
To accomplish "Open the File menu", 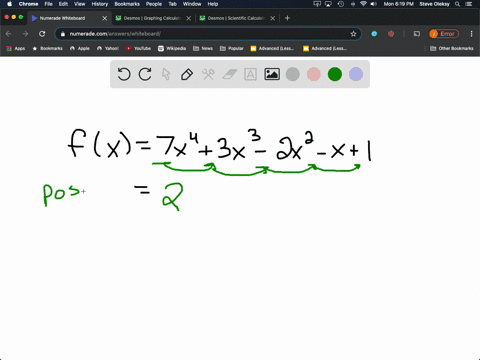I will [x=49, y=4].
